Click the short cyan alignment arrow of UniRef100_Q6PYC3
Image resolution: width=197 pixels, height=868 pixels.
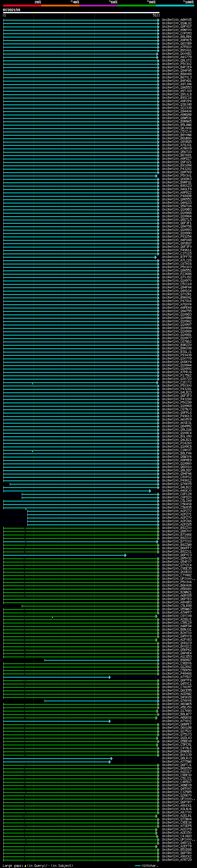click(x=65, y=555)
